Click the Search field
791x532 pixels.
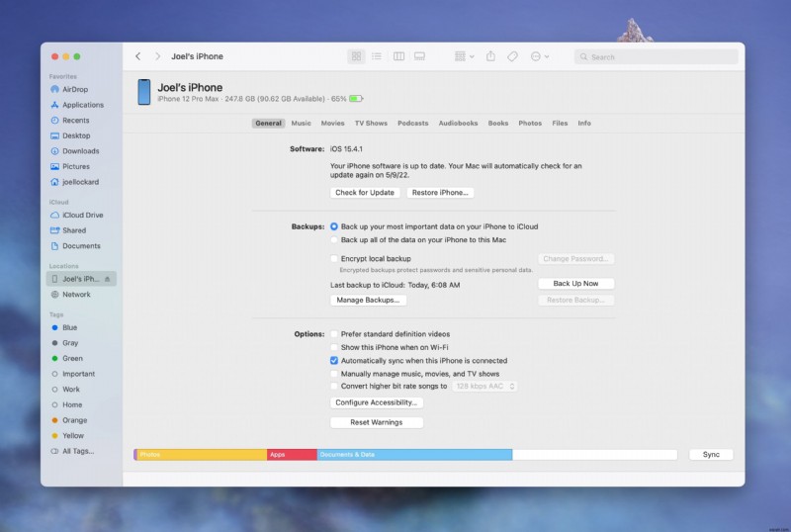click(659, 57)
